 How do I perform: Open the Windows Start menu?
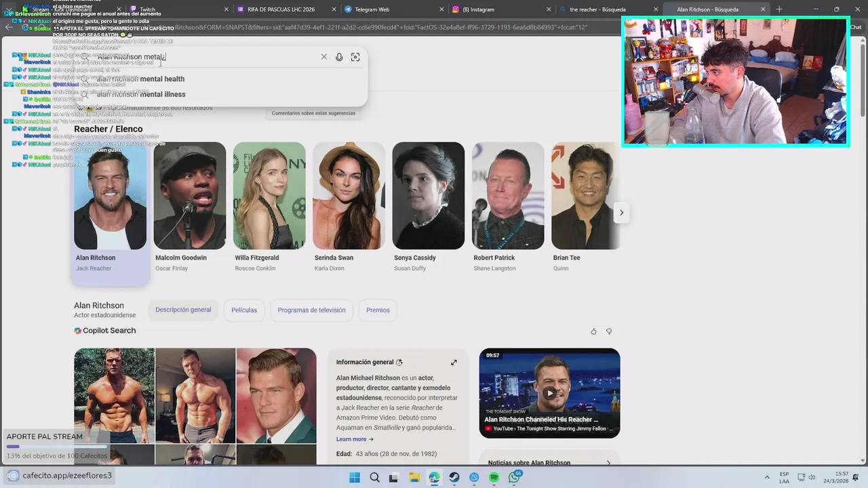pos(355,478)
